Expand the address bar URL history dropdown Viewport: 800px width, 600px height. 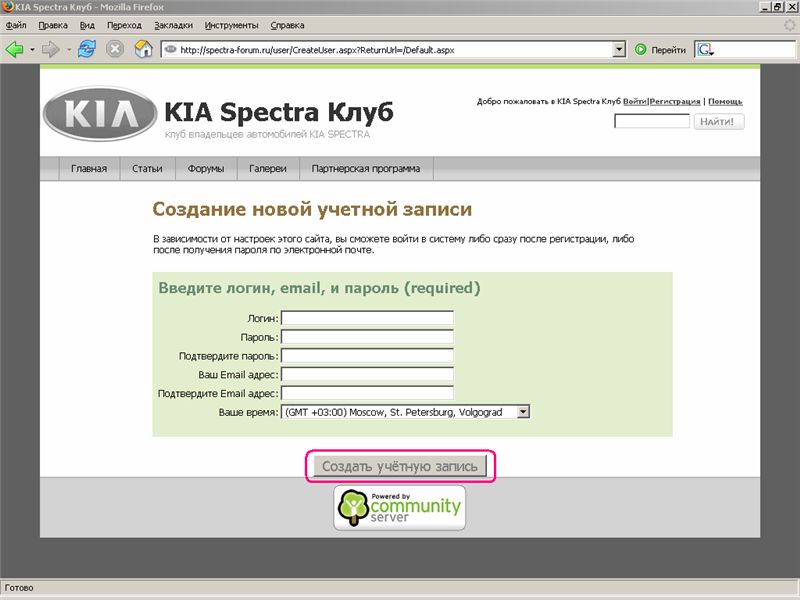pos(618,48)
